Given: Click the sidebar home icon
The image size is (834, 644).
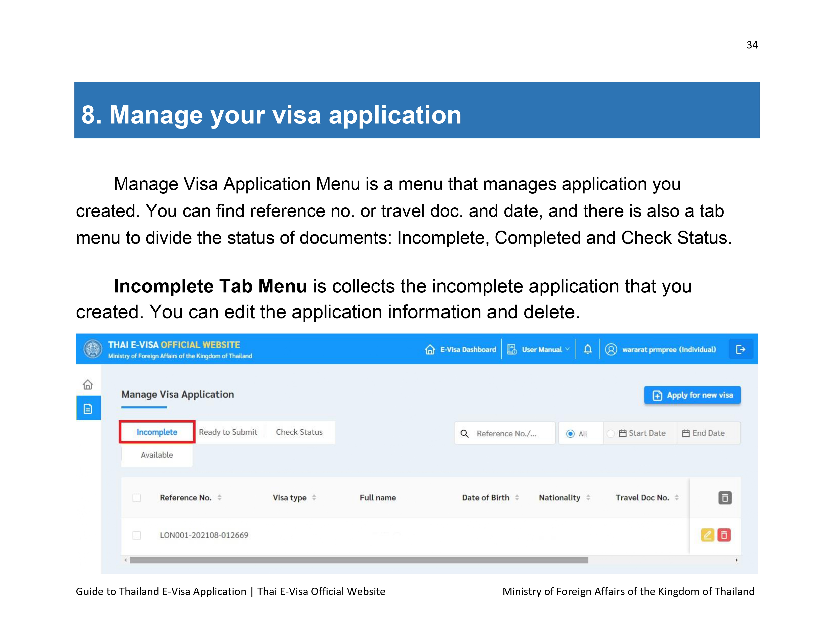Looking at the screenshot, I should [88, 385].
